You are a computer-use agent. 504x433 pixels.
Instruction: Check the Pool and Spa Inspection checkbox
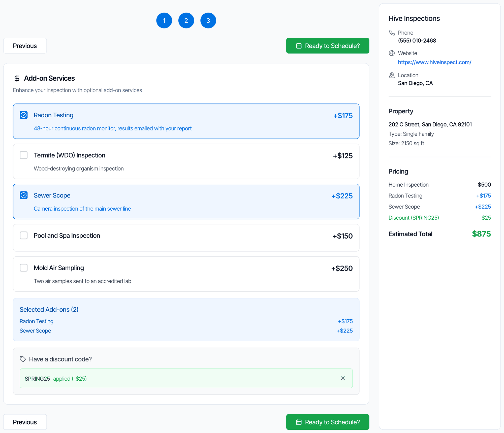pyautogui.click(x=24, y=236)
